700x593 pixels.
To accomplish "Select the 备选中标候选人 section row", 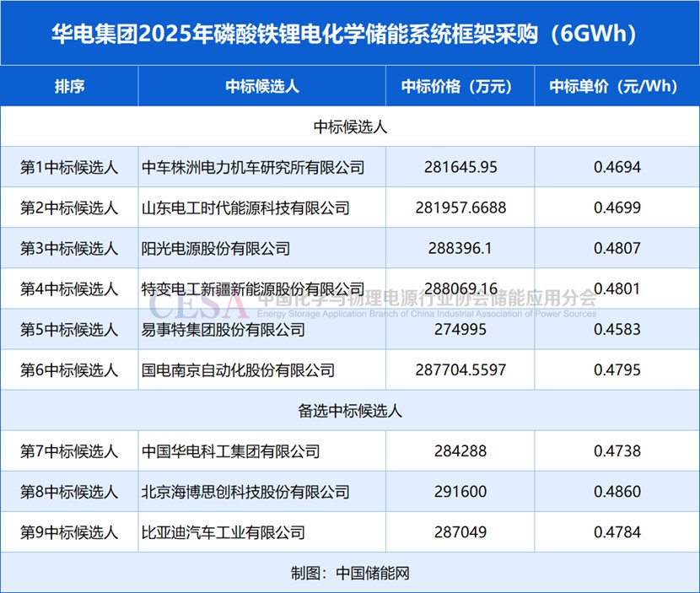I will click(x=349, y=411).
